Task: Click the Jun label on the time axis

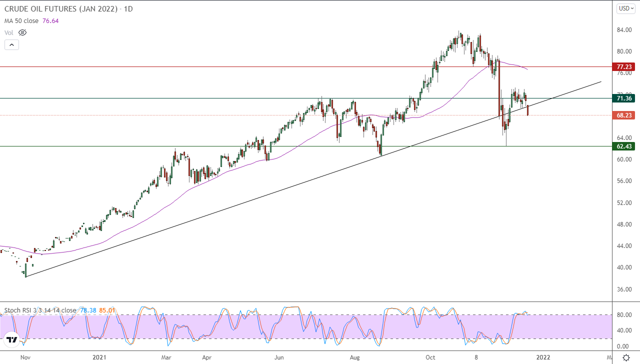Action: 279,357
